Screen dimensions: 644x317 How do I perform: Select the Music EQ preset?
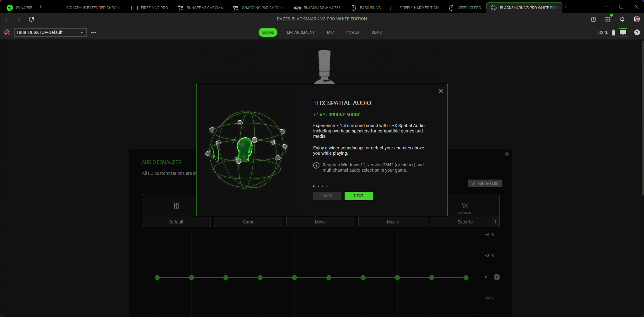click(x=393, y=222)
